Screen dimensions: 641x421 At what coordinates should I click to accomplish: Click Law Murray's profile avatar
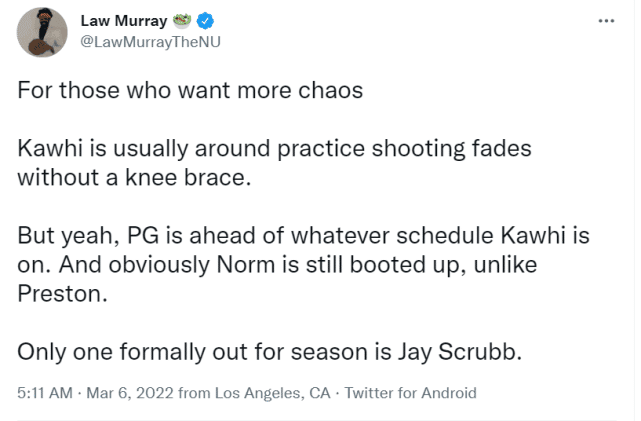(42, 32)
